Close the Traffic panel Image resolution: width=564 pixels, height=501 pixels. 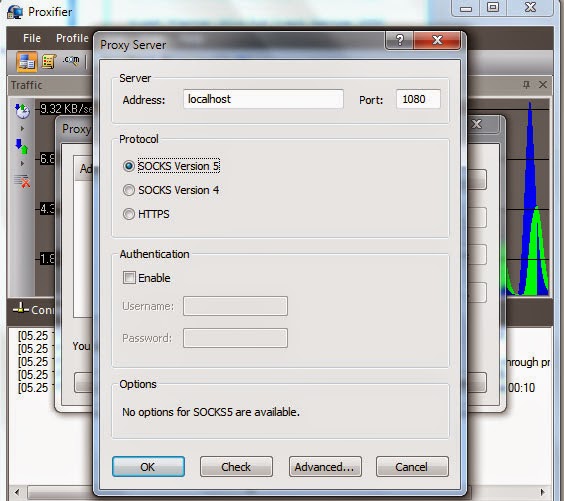[543, 85]
